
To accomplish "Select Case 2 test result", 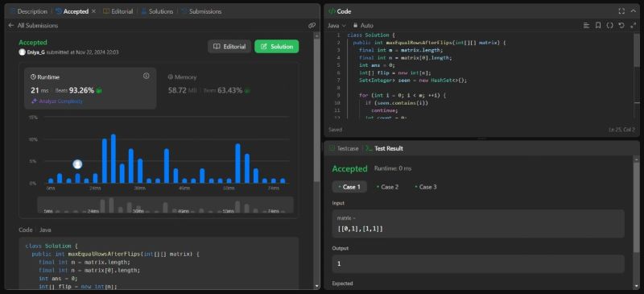I will click(x=387, y=187).
